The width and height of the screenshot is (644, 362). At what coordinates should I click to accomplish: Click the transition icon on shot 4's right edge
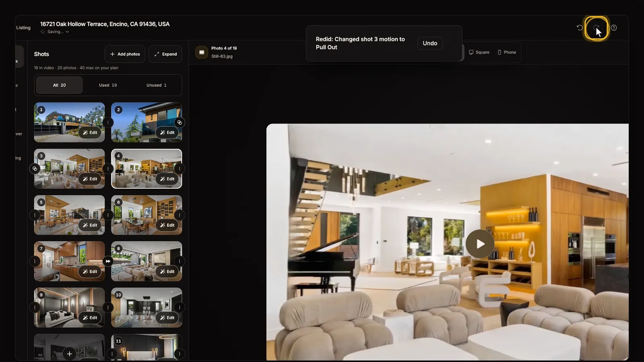[180, 169]
